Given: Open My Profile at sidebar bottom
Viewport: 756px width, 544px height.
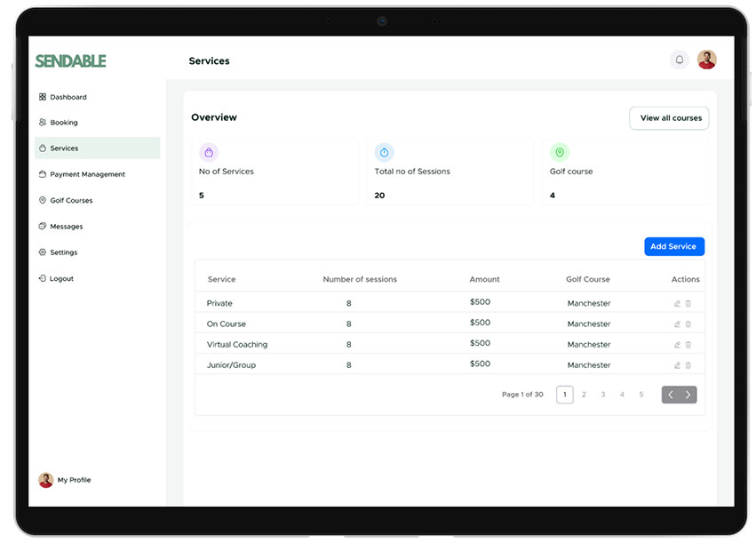Looking at the screenshot, I should tap(73, 480).
